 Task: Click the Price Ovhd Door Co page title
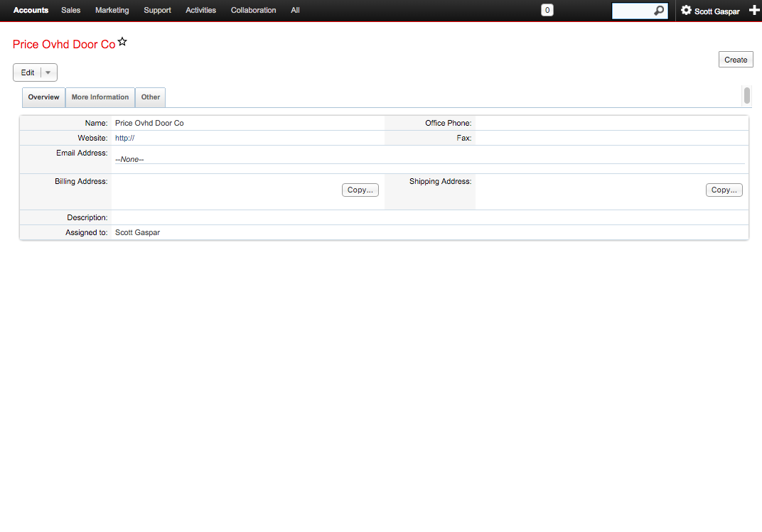[x=64, y=44]
